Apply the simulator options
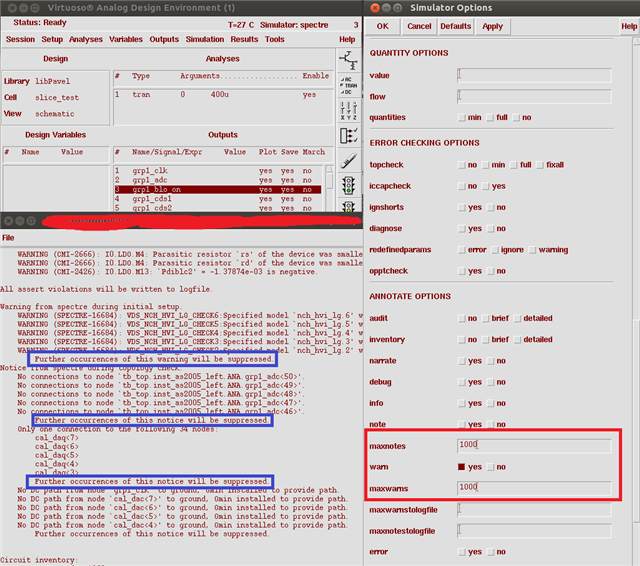 [x=492, y=26]
